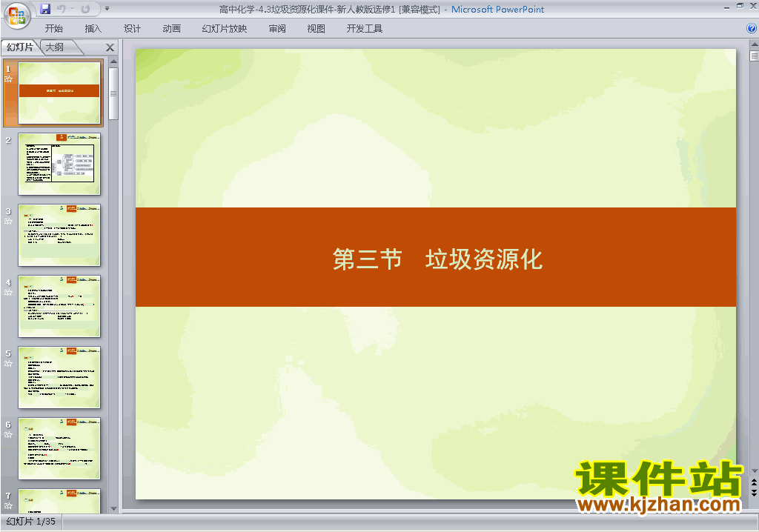Click the slide title 第三节 垃圾资源化

tap(437, 259)
